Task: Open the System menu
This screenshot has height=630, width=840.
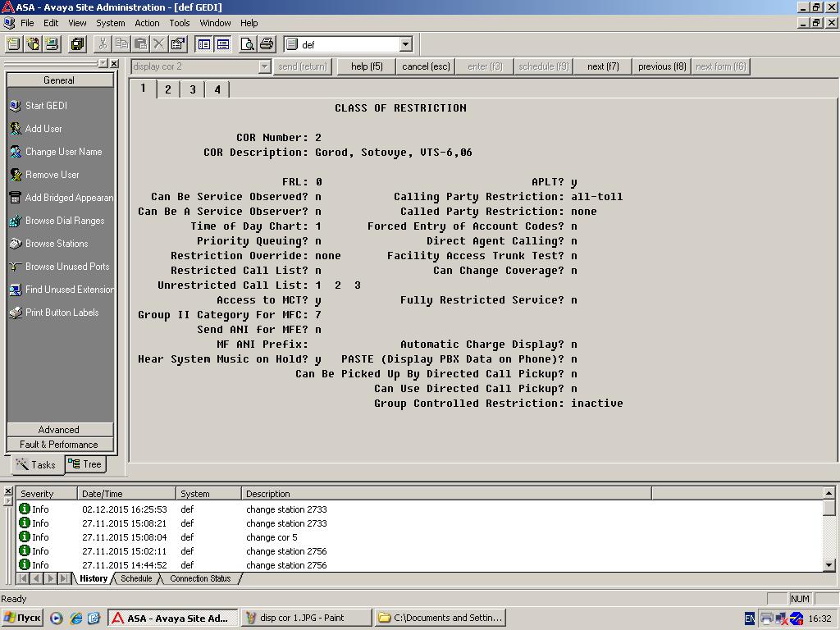Action: click(x=111, y=23)
